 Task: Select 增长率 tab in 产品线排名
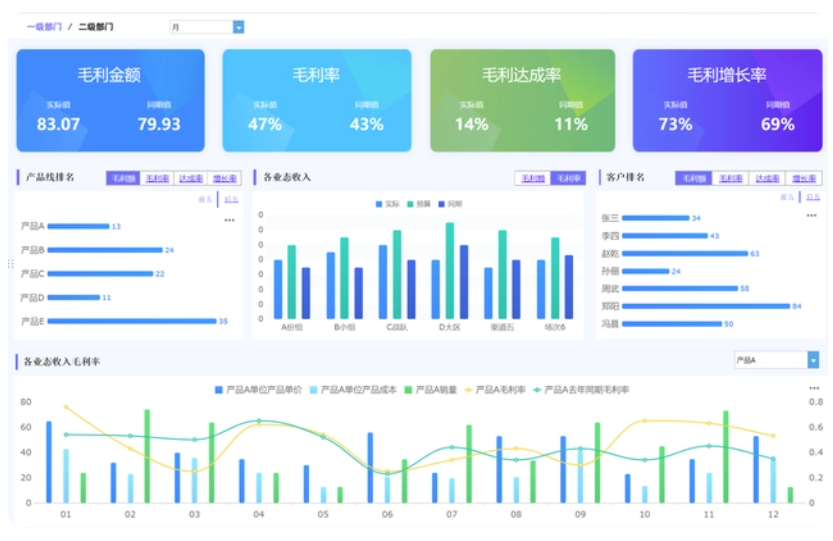click(x=224, y=178)
